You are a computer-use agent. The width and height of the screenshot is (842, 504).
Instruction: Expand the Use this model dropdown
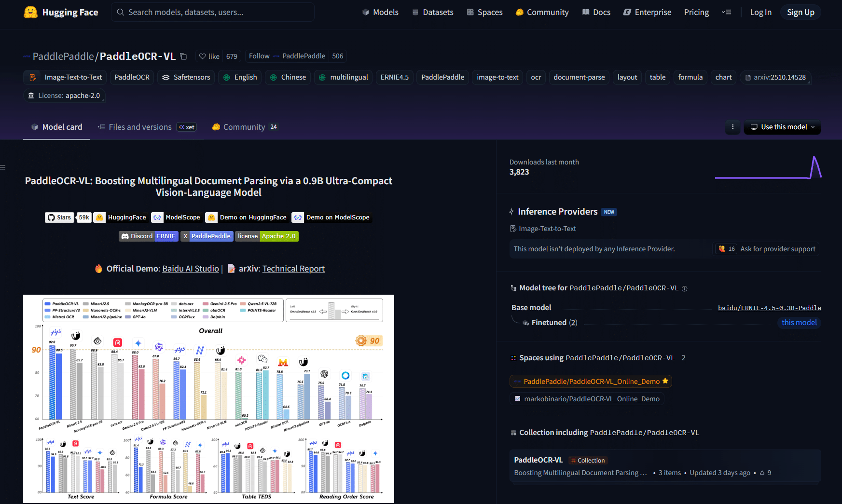click(782, 127)
